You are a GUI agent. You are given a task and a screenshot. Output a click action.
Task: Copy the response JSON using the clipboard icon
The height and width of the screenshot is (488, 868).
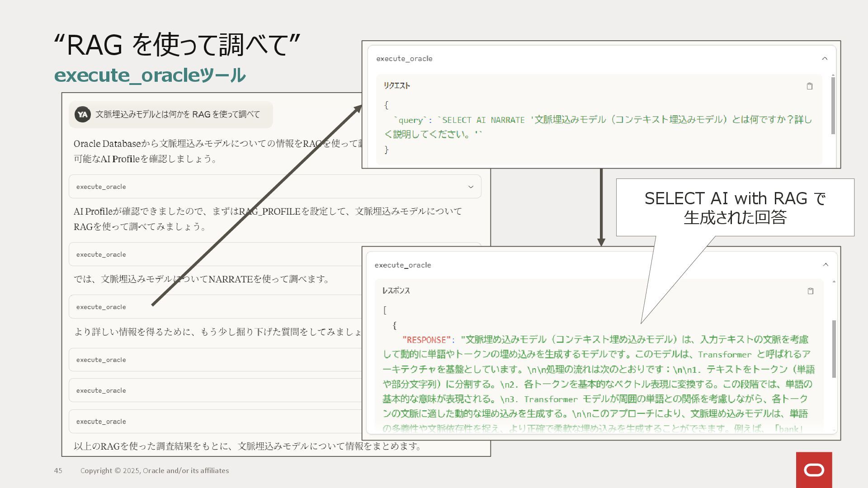click(811, 291)
